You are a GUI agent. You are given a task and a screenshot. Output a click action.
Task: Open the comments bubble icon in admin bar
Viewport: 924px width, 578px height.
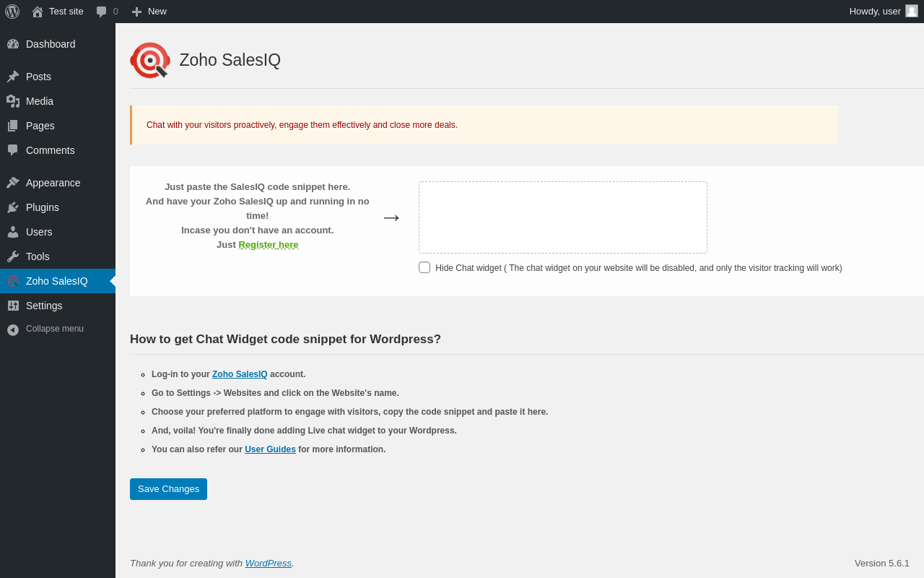click(102, 12)
